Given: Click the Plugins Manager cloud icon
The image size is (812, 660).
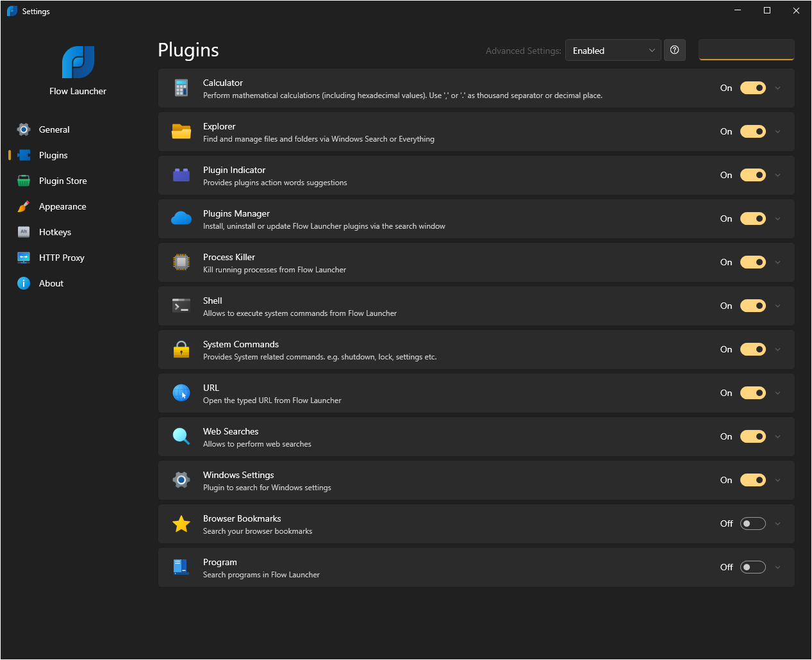Looking at the screenshot, I should click(x=181, y=219).
